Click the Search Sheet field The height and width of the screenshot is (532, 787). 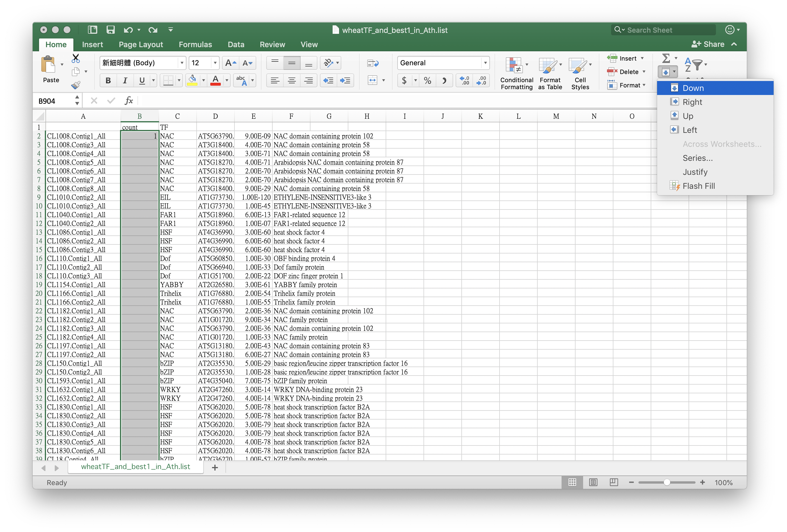[664, 30]
